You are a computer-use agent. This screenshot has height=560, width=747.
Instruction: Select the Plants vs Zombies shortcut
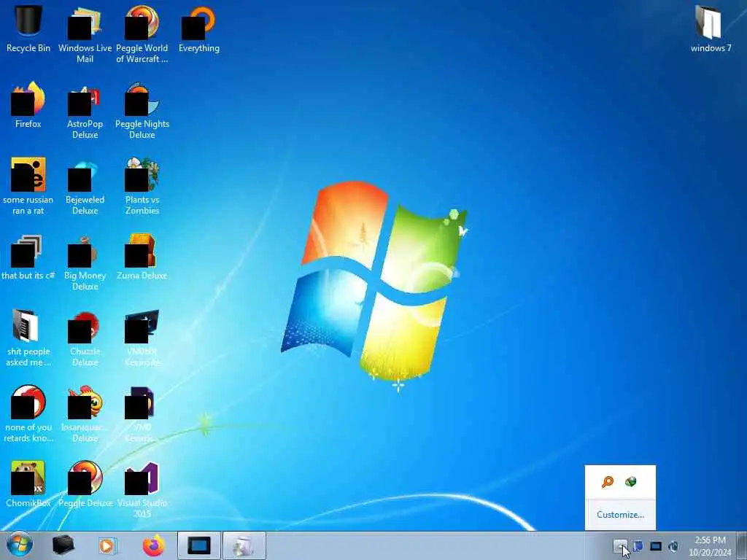click(x=142, y=186)
